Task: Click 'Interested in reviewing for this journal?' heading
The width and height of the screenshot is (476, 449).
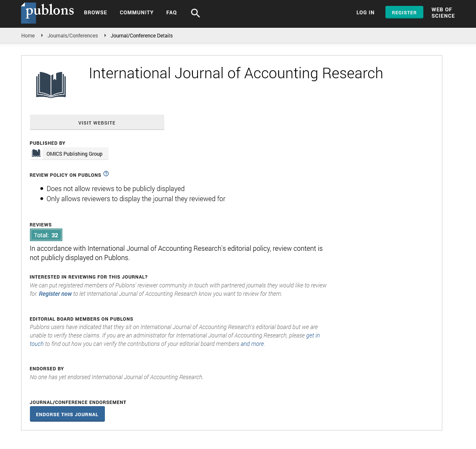Action: coord(88,277)
